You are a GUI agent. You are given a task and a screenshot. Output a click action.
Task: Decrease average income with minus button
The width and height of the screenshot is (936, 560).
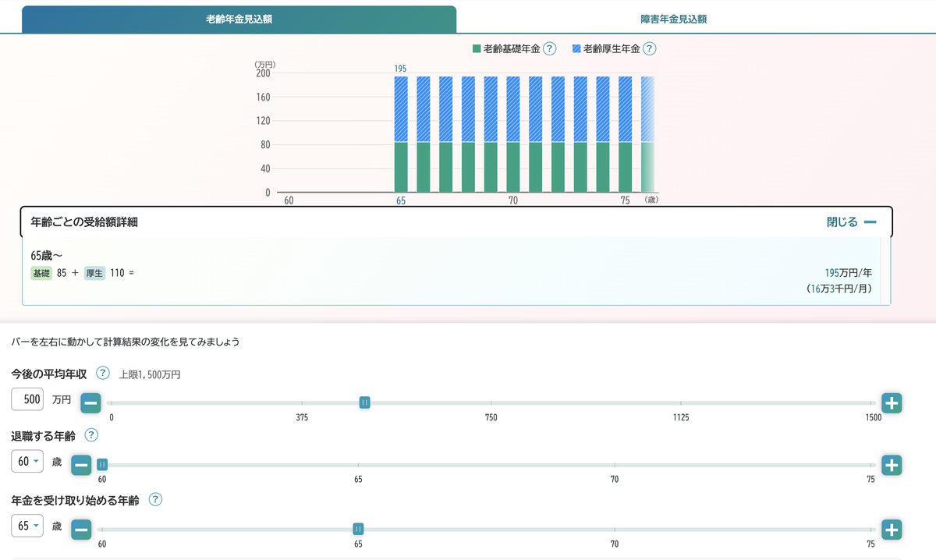click(90, 403)
